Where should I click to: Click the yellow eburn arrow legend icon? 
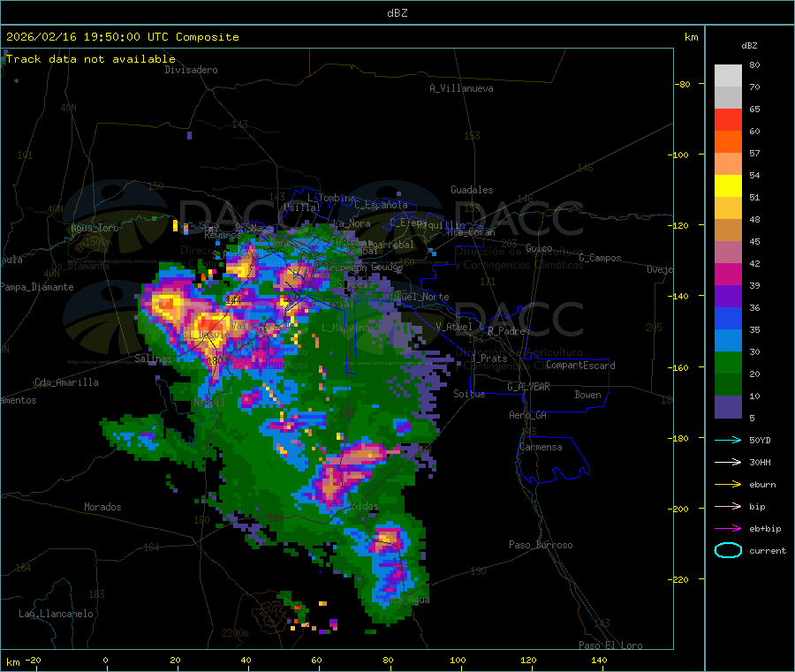click(x=728, y=484)
